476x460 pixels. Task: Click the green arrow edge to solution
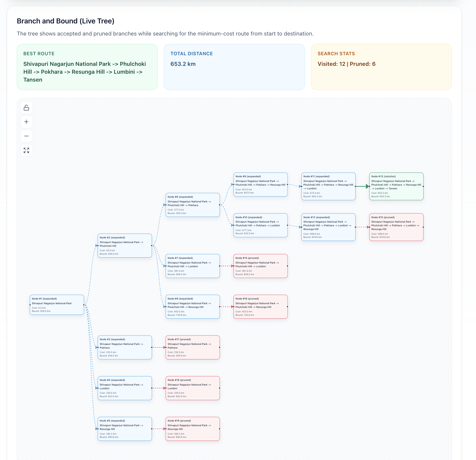pyautogui.click(x=362, y=186)
